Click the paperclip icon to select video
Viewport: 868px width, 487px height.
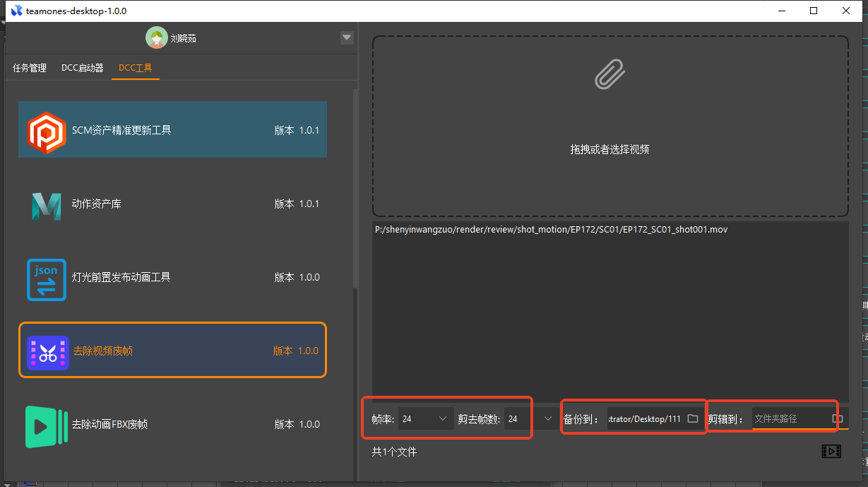(610, 74)
